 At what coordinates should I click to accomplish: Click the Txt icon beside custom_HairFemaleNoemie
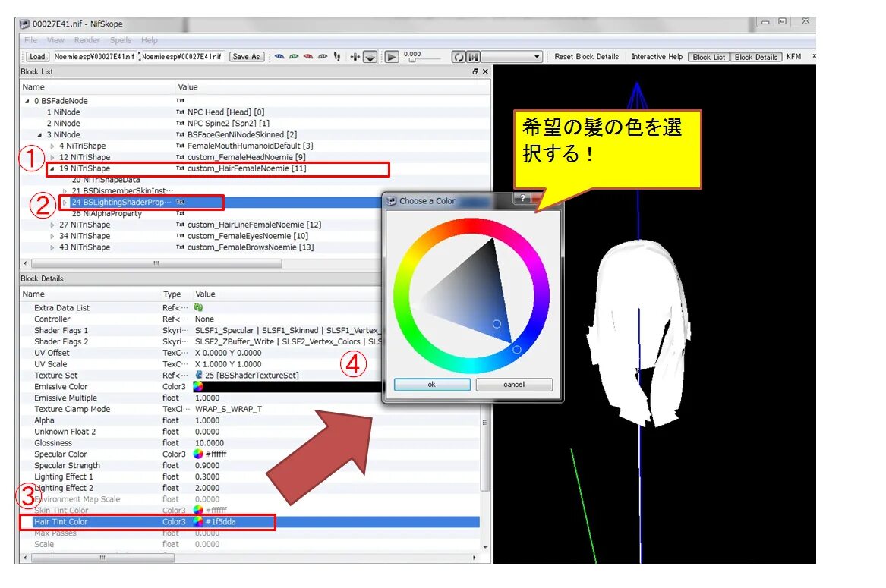[x=180, y=169]
